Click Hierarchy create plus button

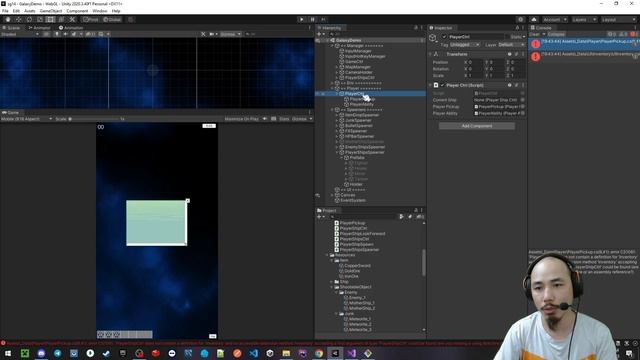320,34
